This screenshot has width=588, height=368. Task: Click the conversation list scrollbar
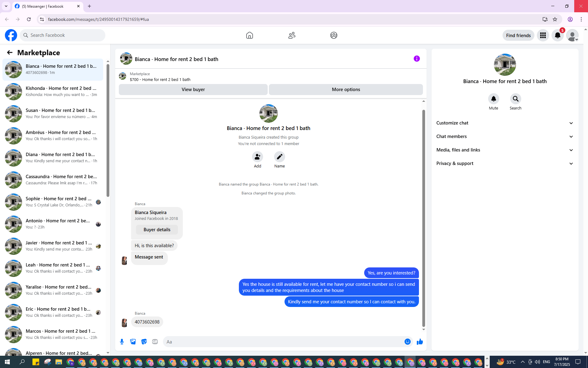click(108, 130)
